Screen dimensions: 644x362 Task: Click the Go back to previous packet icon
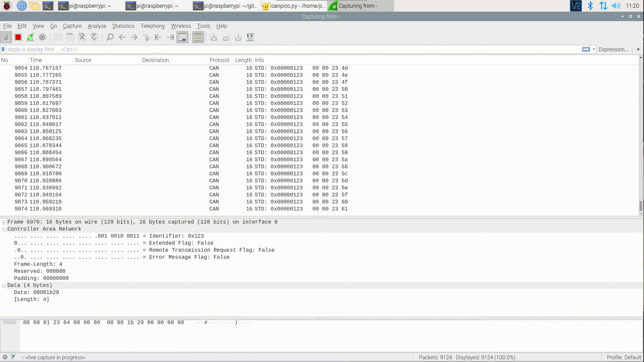122,37
